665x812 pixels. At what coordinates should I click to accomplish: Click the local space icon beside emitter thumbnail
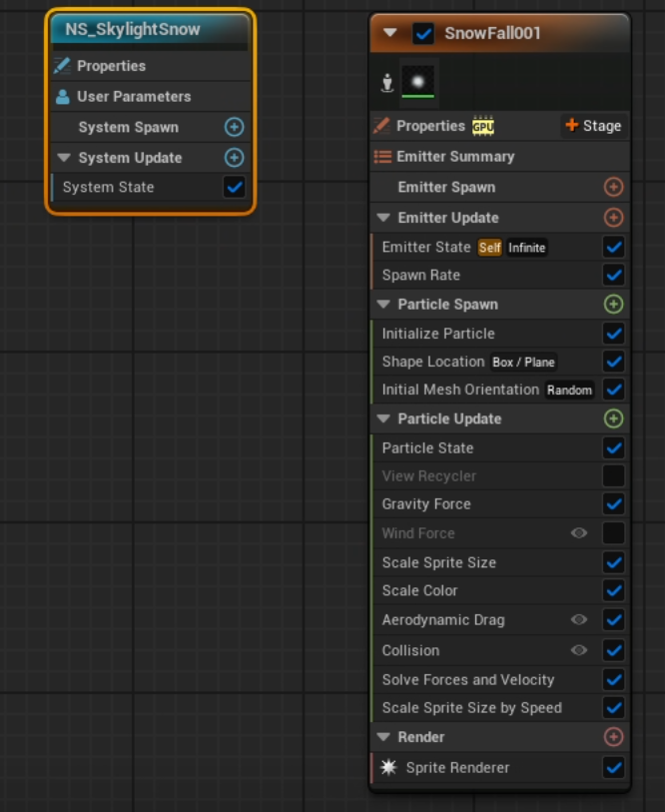coord(386,84)
